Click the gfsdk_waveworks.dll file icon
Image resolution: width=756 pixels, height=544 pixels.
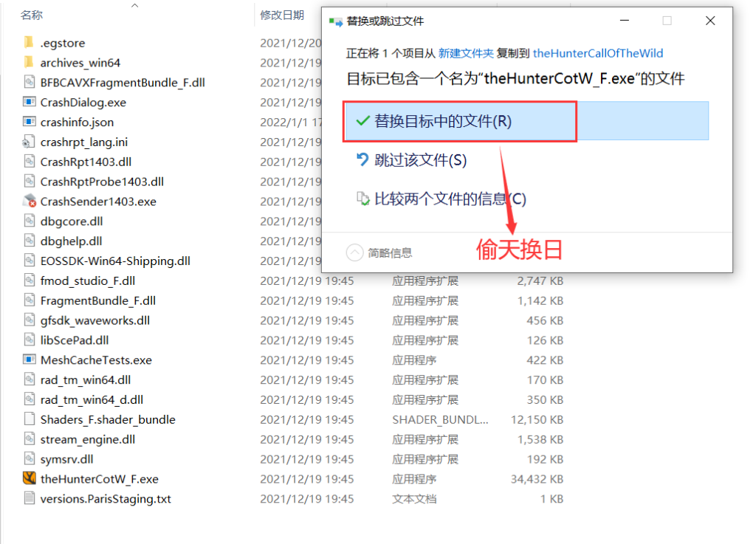coord(29,320)
